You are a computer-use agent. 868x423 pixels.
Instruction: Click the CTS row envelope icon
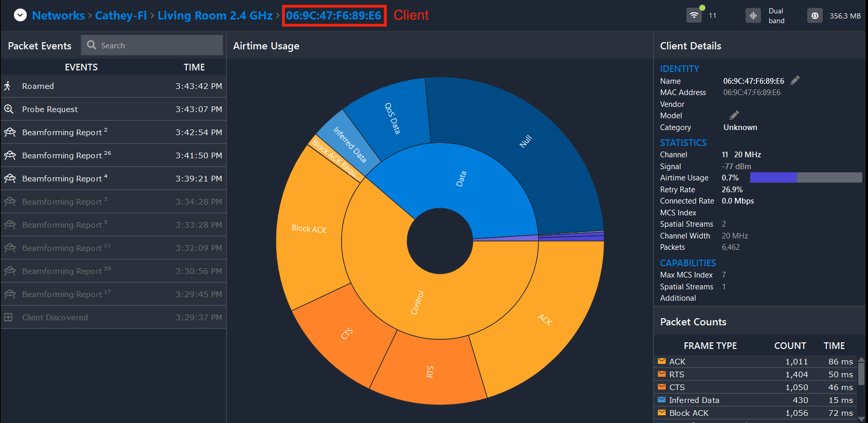[x=662, y=387]
